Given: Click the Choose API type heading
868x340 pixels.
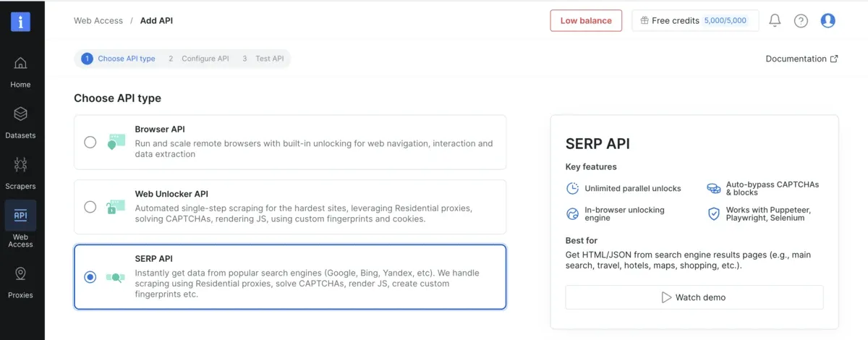Looking at the screenshot, I should point(117,98).
